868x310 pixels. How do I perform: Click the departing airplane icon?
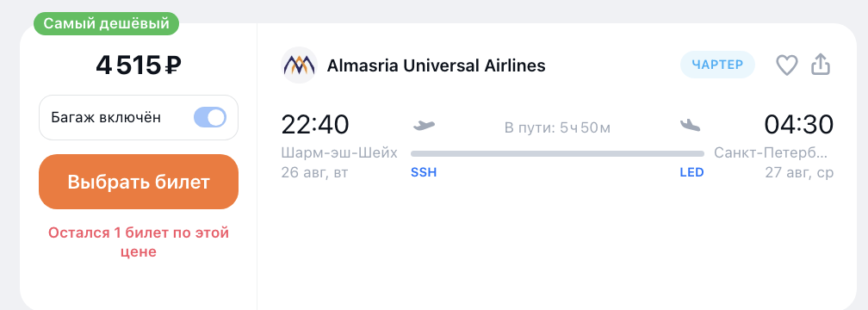point(424,126)
